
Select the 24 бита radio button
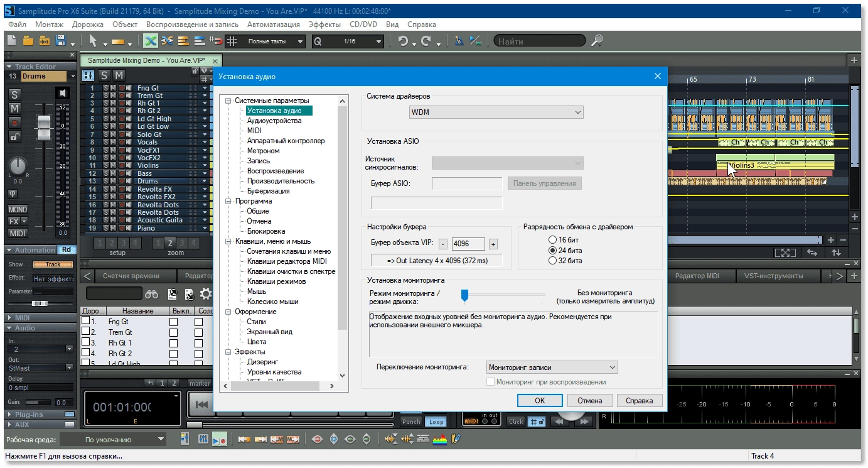(x=552, y=250)
